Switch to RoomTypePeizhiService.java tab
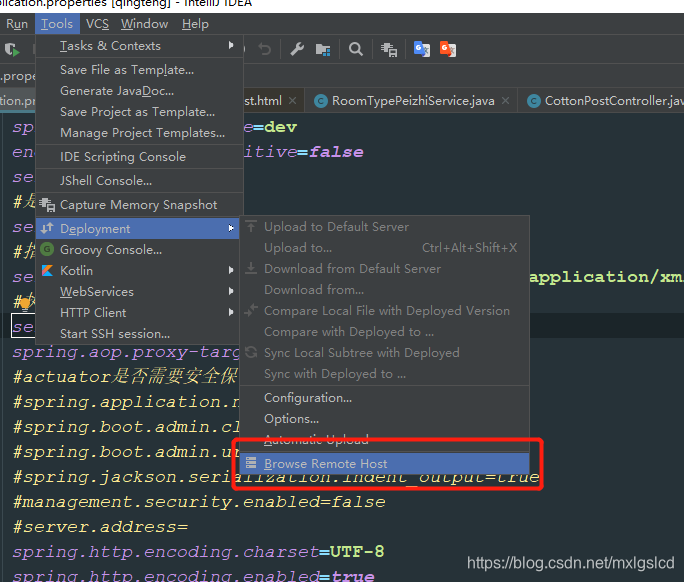 pyautogui.click(x=413, y=101)
